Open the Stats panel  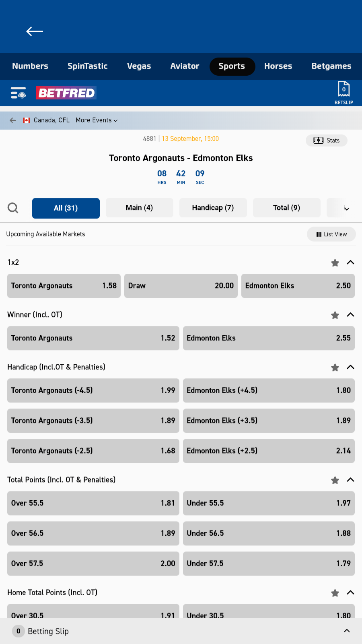327,140
